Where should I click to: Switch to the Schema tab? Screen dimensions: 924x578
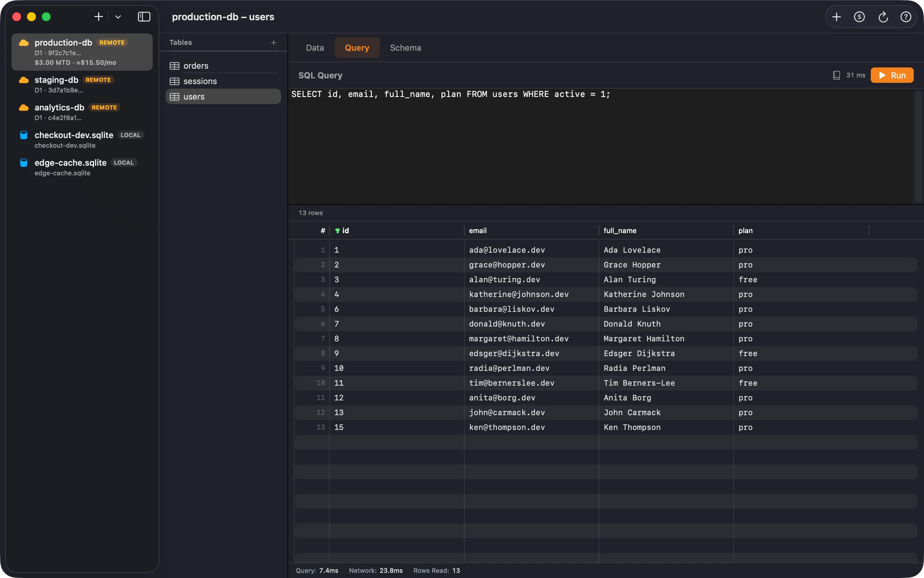click(x=406, y=48)
